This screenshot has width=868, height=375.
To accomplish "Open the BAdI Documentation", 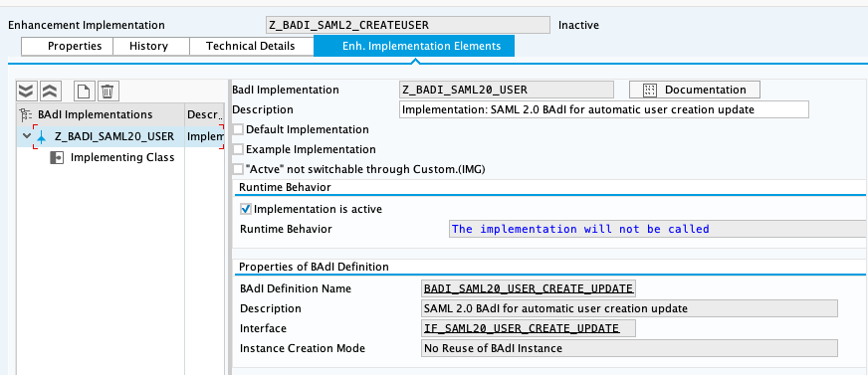I will (695, 90).
